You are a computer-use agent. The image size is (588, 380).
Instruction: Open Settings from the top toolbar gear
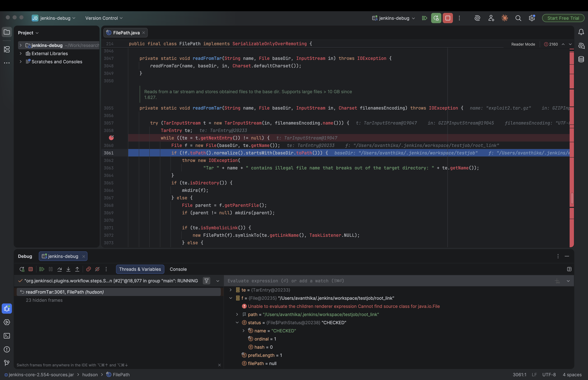[x=532, y=18]
